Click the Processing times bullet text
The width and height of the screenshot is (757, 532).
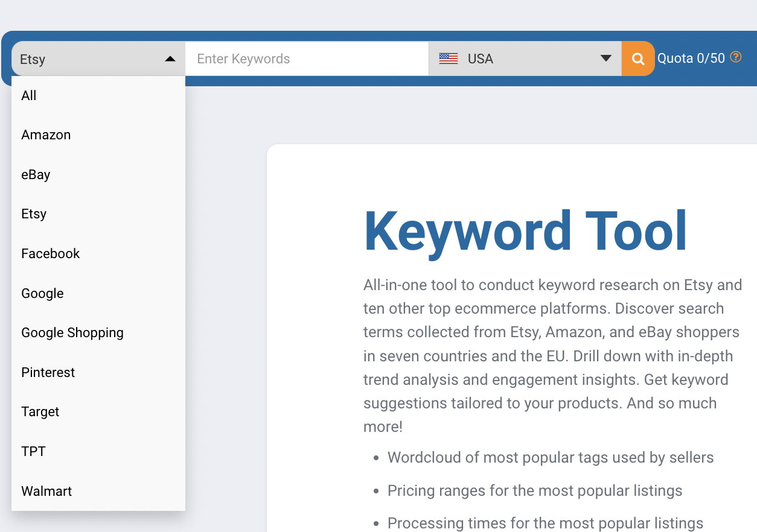pos(546,523)
